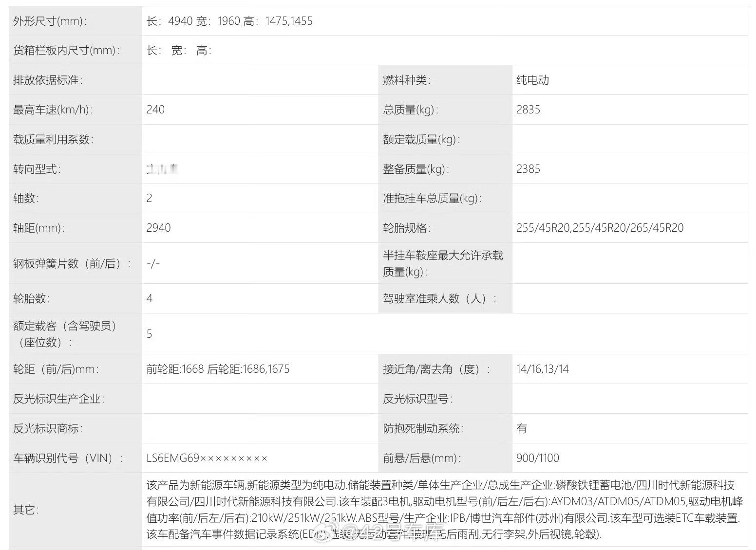Select the axle count value 2
The width and height of the screenshot is (756, 550).
coord(149,199)
